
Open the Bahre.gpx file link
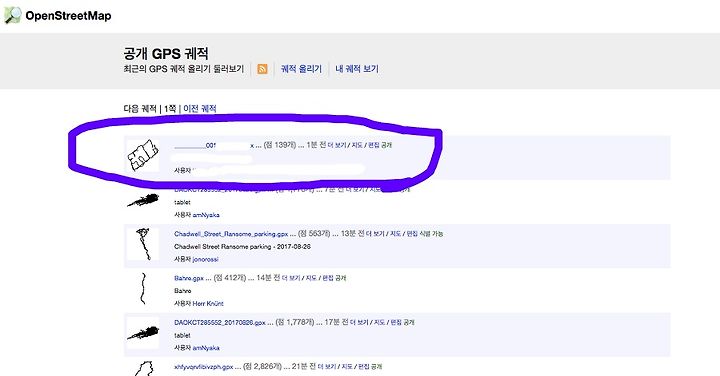point(189,278)
